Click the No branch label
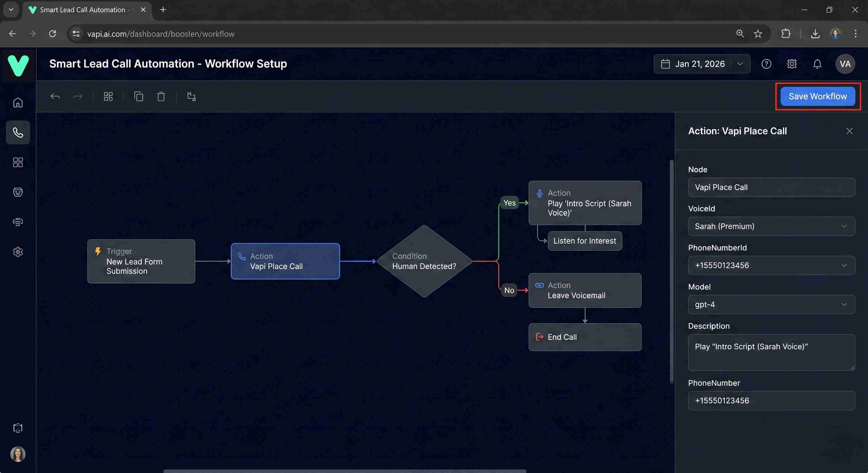 pos(509,290)
